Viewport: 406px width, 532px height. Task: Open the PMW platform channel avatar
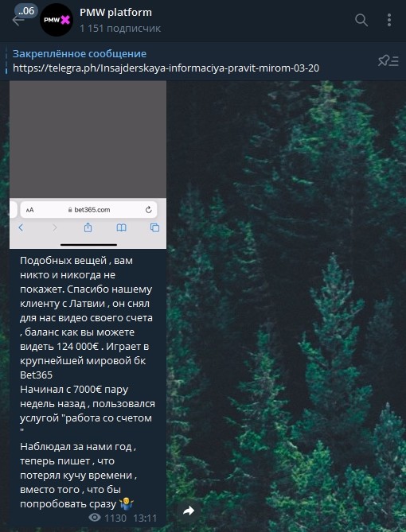click(57, 20)
